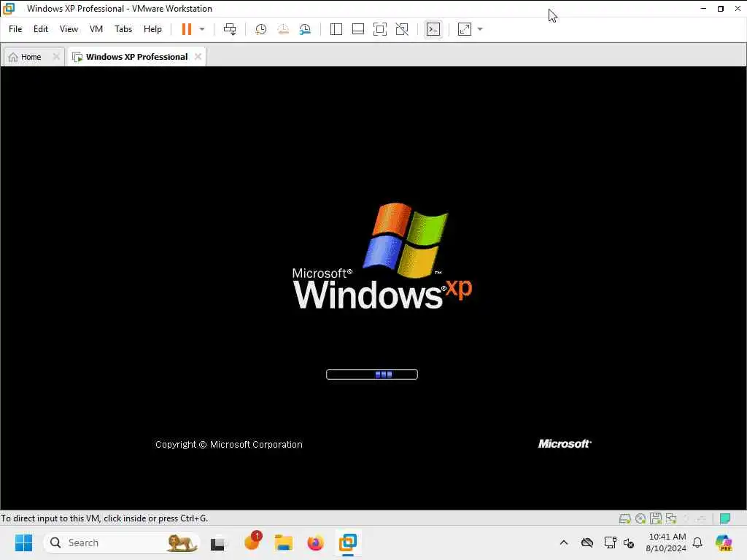This screenshot has width=747, height=560.
Task: Toggle the library sidebar panel
Action: [336, 29]
